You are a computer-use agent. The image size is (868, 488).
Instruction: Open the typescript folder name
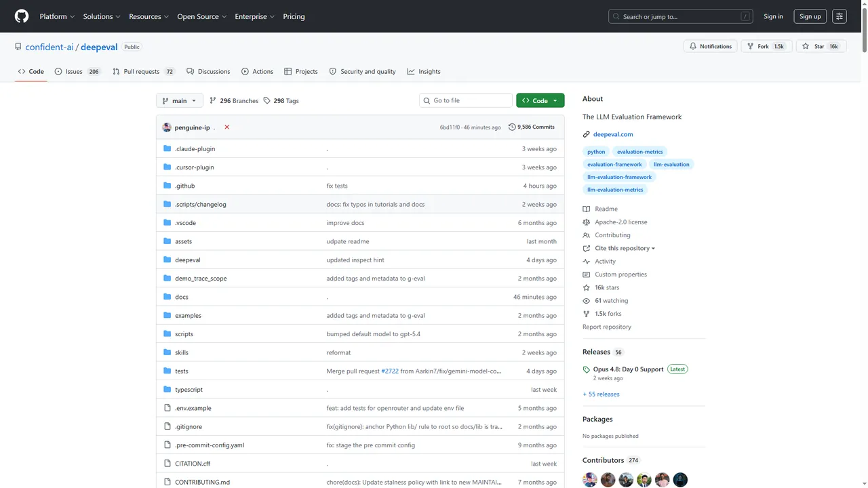click(189, 390)
